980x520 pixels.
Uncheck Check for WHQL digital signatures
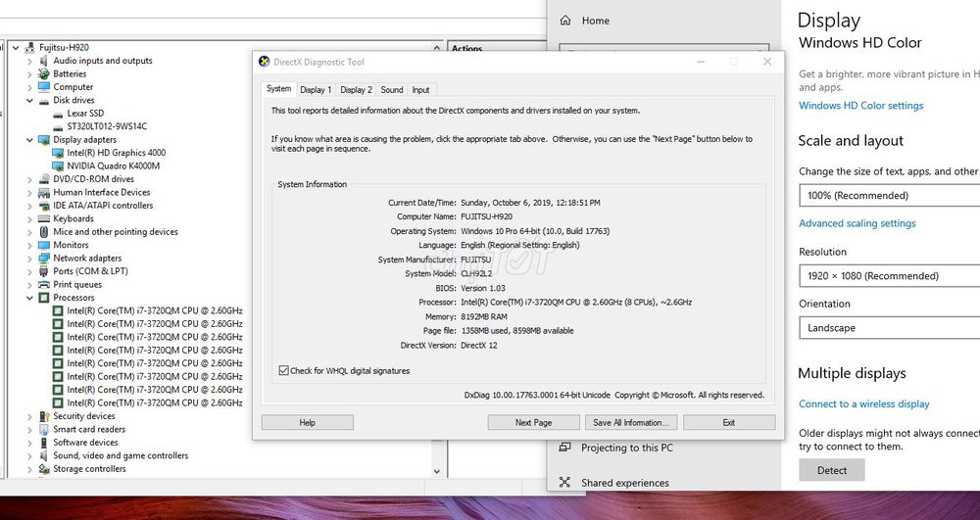coord(284,370)
